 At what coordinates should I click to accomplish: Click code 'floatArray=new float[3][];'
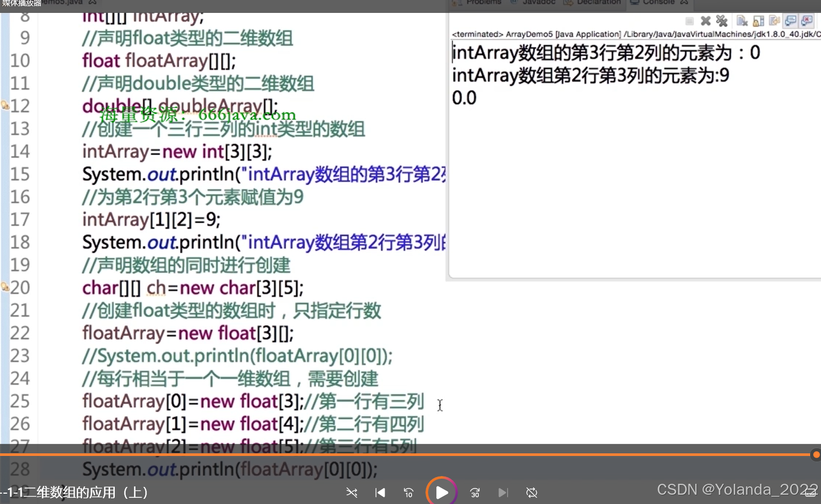[x=188, y=333]
